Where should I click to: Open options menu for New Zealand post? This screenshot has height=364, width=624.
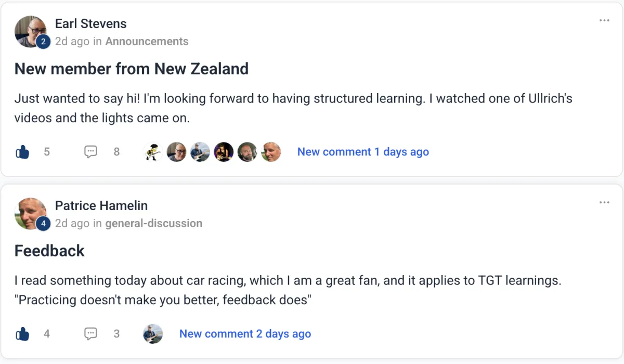(x=604, y=20)
